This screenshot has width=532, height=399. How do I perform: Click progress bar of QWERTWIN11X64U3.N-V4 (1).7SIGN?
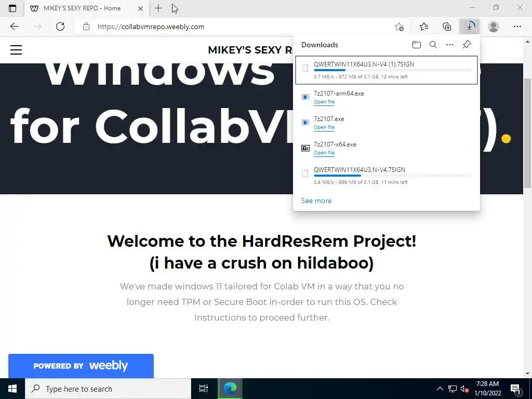click(393, 70)
